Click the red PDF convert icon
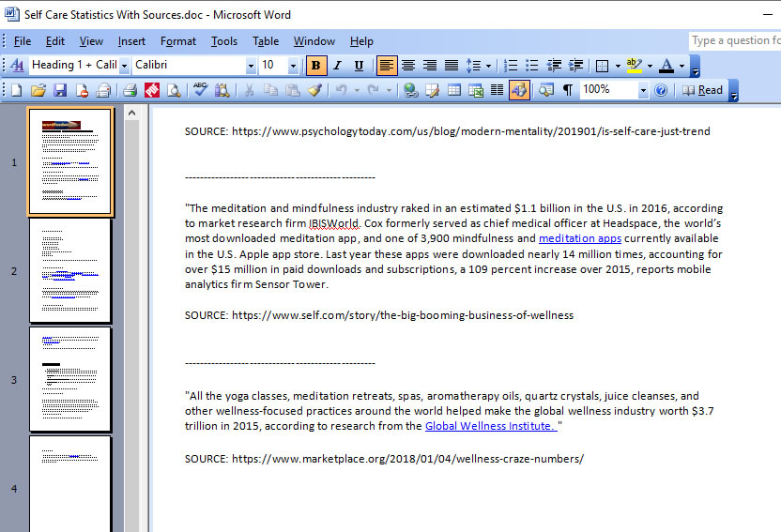Image resolution: width=781 pixels, height=532 pixels. 152,90
